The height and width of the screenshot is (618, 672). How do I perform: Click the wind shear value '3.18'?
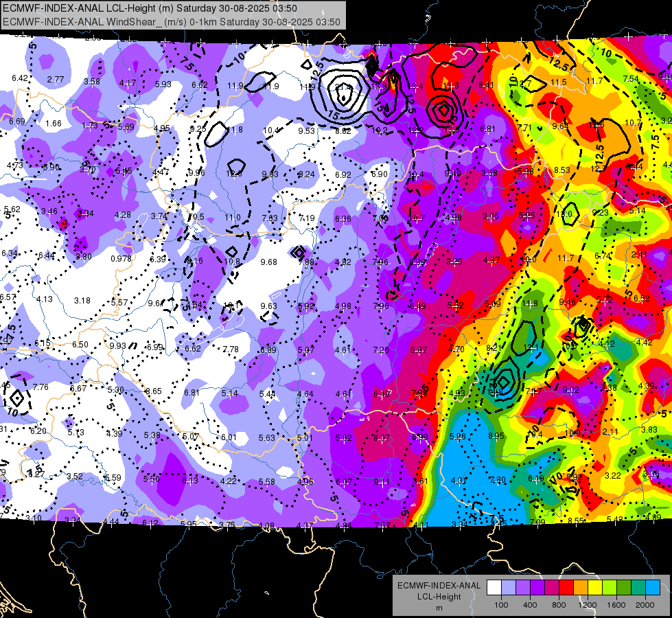click(x=82, y=300)
